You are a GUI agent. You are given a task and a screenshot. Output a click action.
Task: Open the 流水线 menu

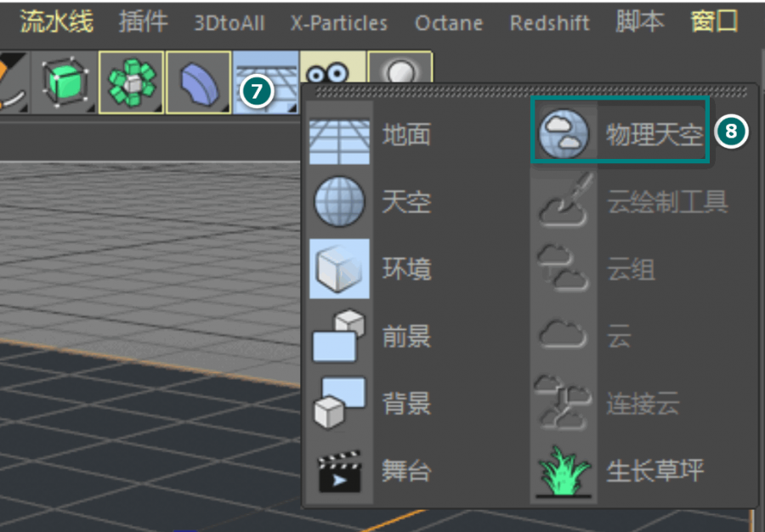pyautogui.click(x=57, y=22)
